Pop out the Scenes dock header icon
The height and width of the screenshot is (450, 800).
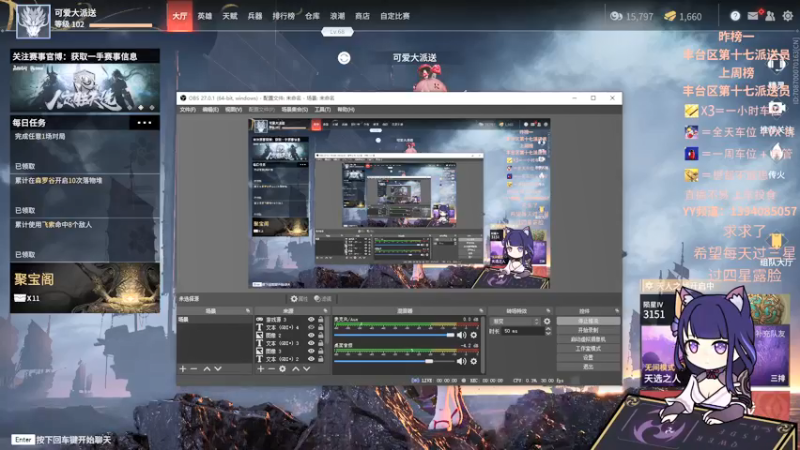pyautogui.click(x=248, y=311)
